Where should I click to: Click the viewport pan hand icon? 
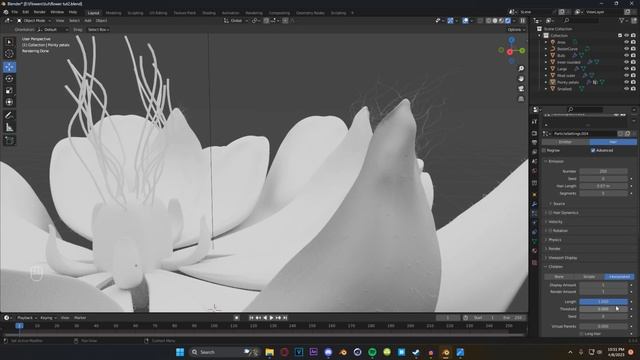pyautogui.click(x=521, y=78)
